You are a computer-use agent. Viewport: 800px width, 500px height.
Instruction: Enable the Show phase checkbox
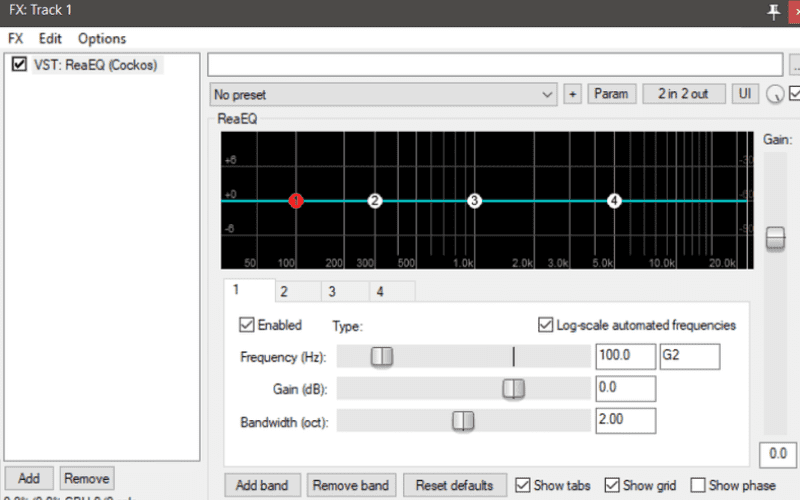click(697, 485)
